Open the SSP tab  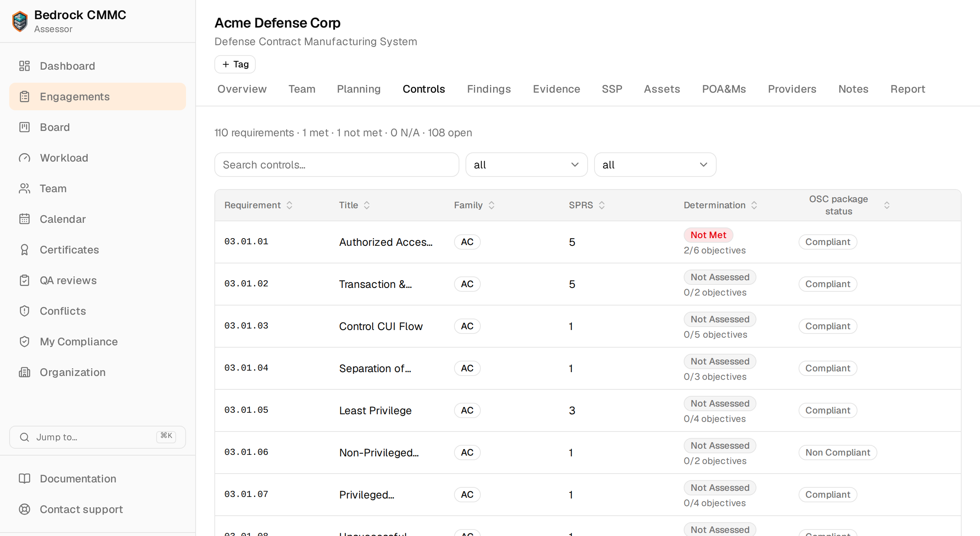pyautogui.click(x=612, y=89)
